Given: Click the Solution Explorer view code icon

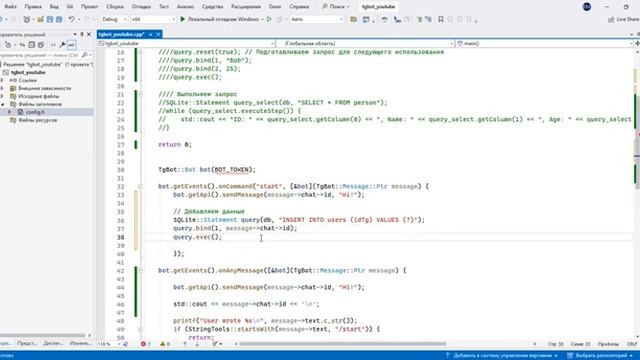Looking at the screenshot, I should (x=53, y=45).
